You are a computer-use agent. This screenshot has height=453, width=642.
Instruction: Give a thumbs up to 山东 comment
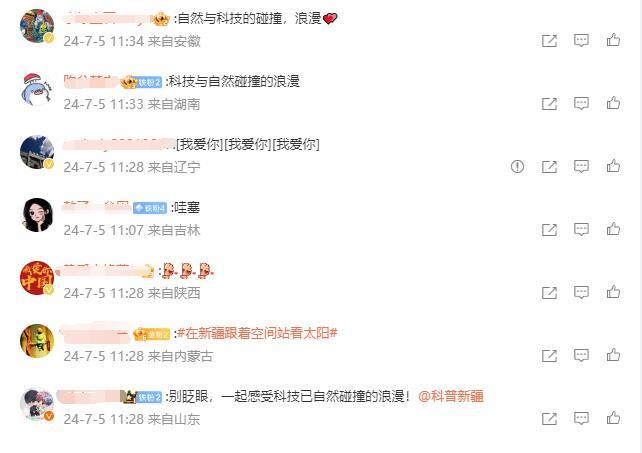pos(613,419)
